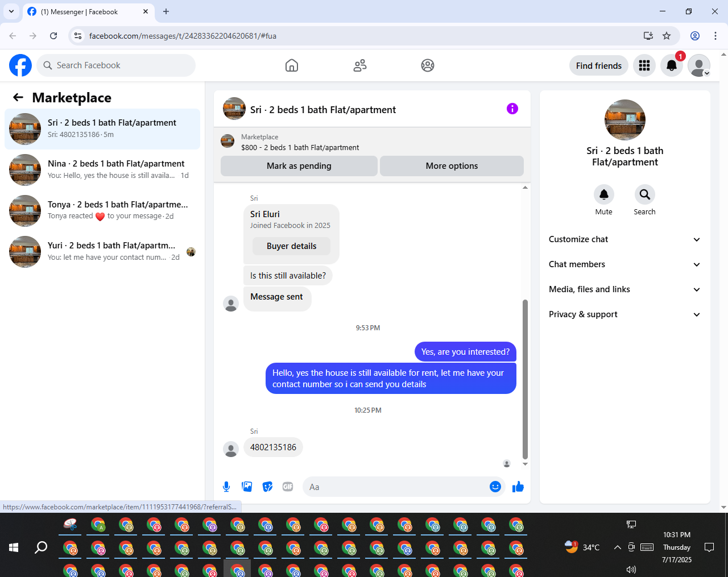Expand the Customize chat section

(625, 239)
